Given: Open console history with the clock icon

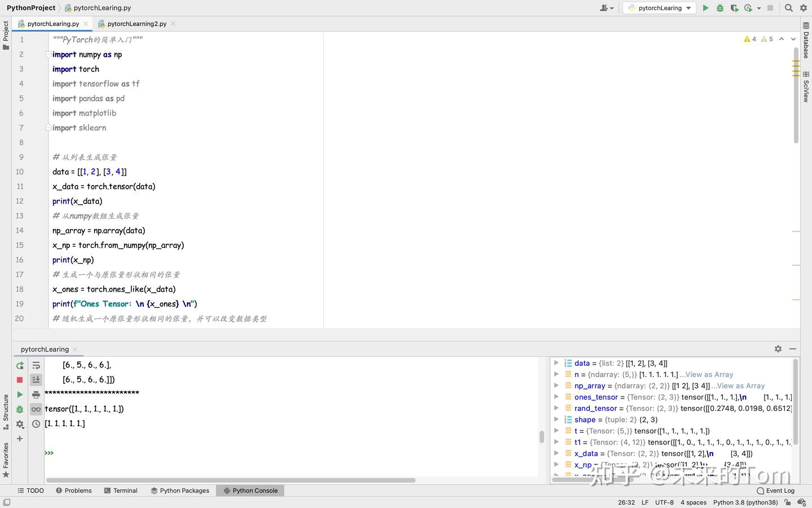Looking at the screenshot, I should pyautogui.click(x=36, y=424).
